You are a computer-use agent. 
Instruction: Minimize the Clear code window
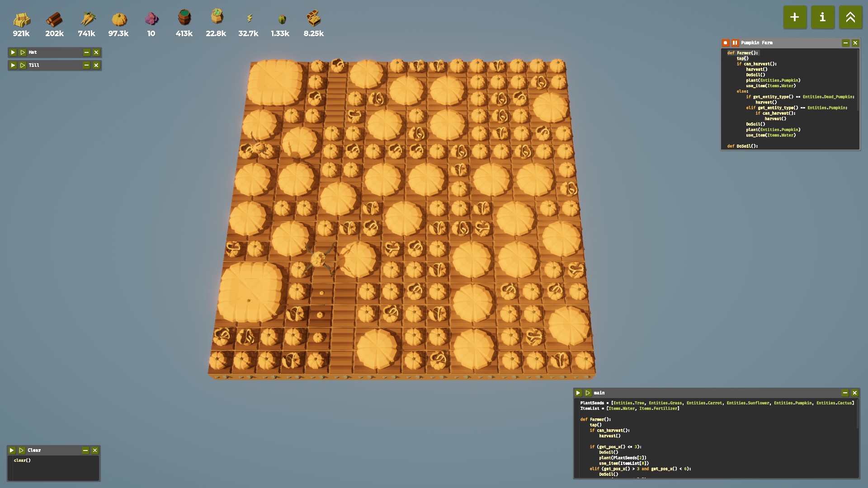(x=85, y=450)
